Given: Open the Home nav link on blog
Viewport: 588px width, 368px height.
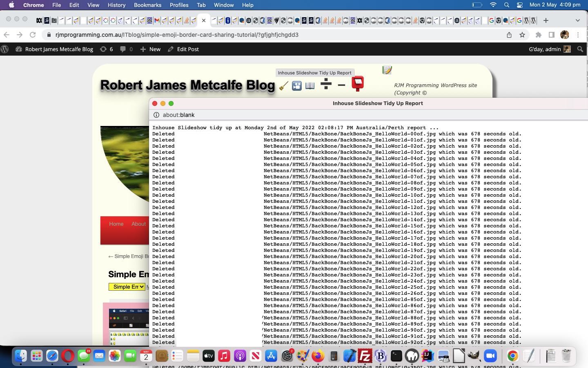Looking at the screenshot, I should pos(116,224).
